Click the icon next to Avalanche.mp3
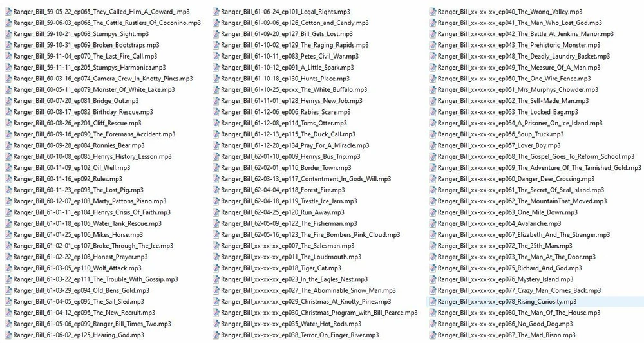 [x=431, y=223]
